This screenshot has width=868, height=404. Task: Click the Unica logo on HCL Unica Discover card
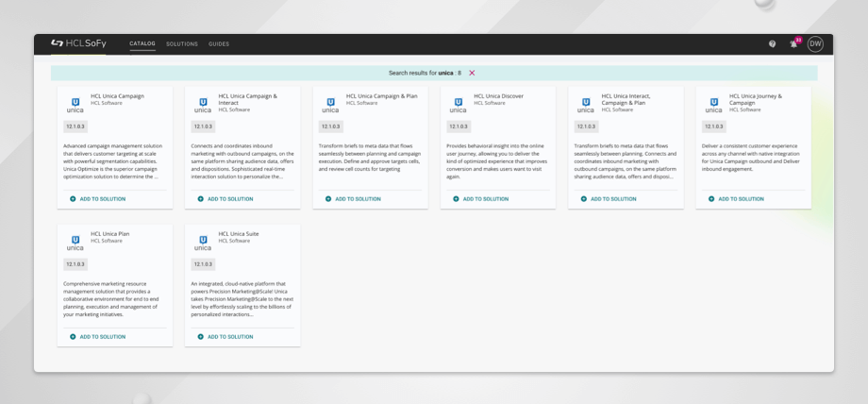click(458, 106)
